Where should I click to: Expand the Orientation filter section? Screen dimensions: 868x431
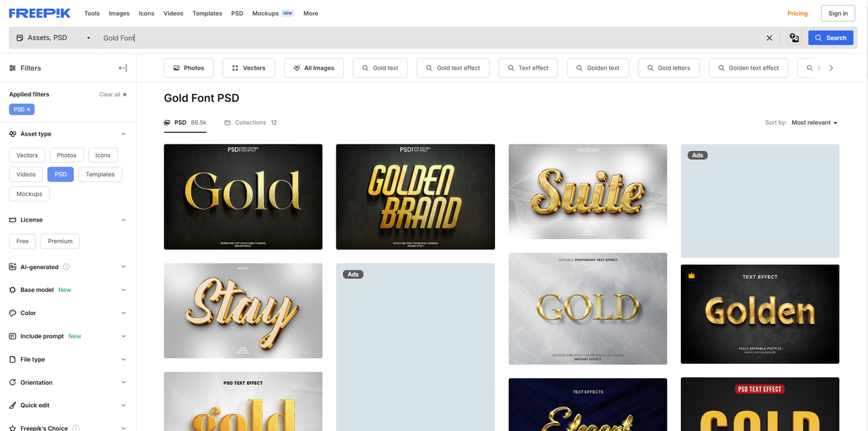[123, 382]
